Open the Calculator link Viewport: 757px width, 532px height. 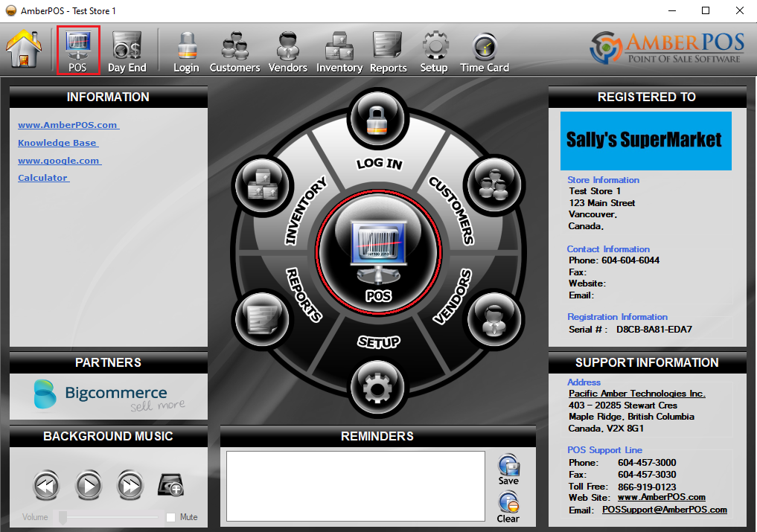pyautogui.click(x=42, y=178)
